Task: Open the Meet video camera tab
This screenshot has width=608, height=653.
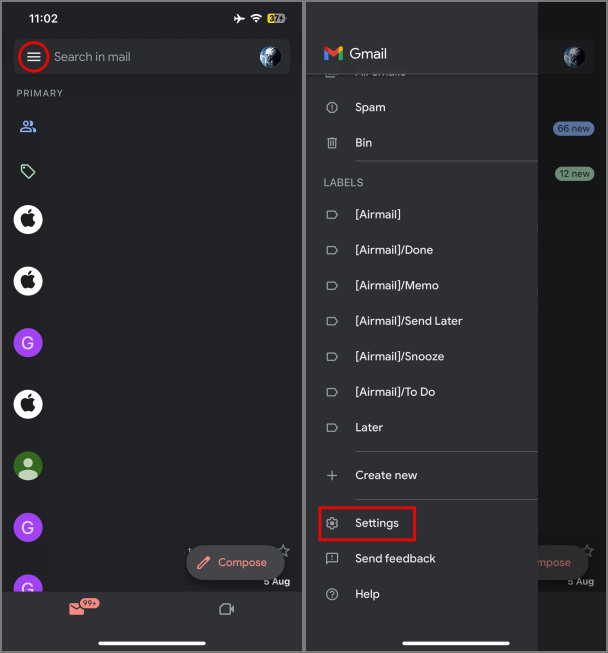Action: pyautogui.click(x=227, y=609)
